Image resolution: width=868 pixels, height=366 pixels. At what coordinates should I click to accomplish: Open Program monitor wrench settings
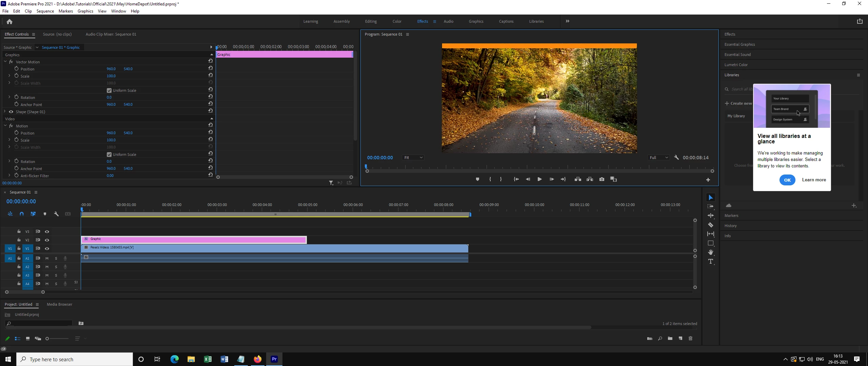pyautogui.click(x=676, y=158)
